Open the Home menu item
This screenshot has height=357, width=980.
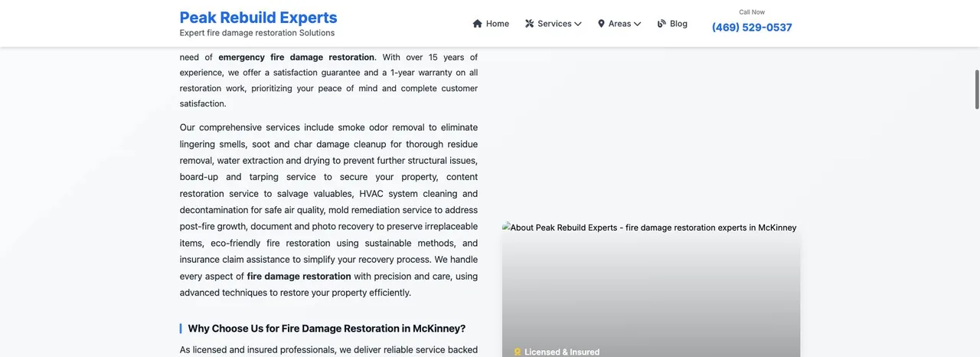(491, 24)
